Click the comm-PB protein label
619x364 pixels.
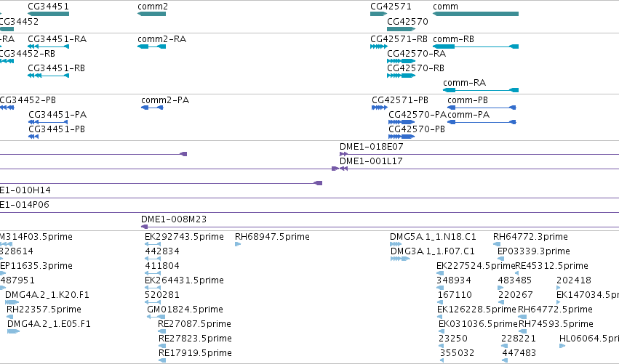tap(468, 100)
